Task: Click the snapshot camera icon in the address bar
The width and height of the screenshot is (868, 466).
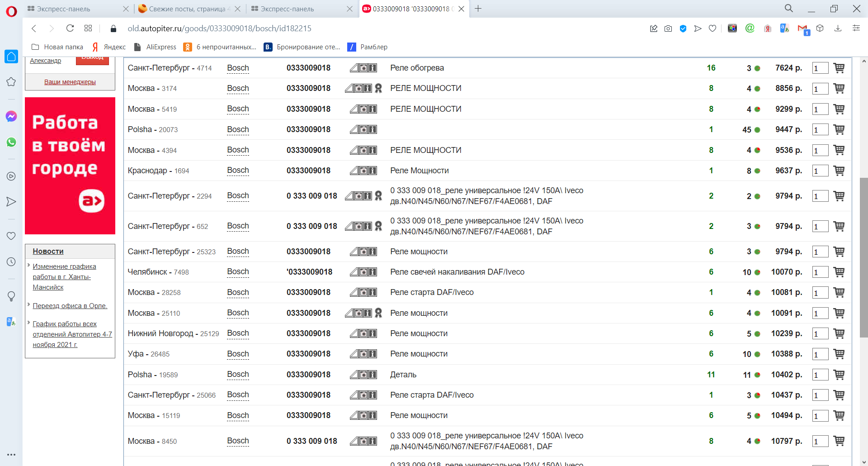Action: click(668, 29)
